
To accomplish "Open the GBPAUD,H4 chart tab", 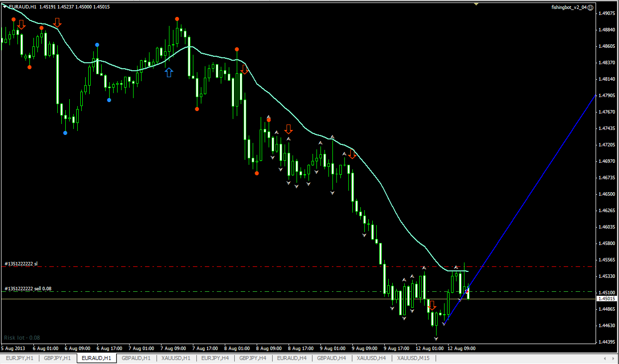I will (332, 358).
